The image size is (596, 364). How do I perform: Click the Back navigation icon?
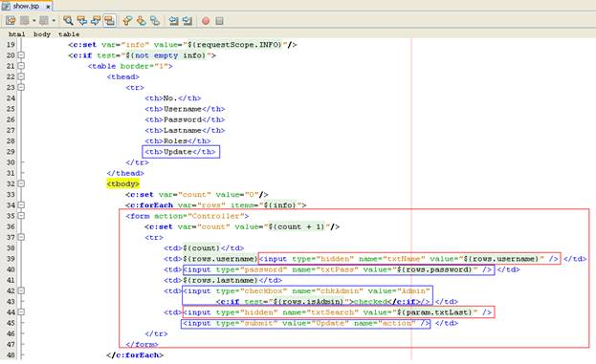tap(24, 21)
